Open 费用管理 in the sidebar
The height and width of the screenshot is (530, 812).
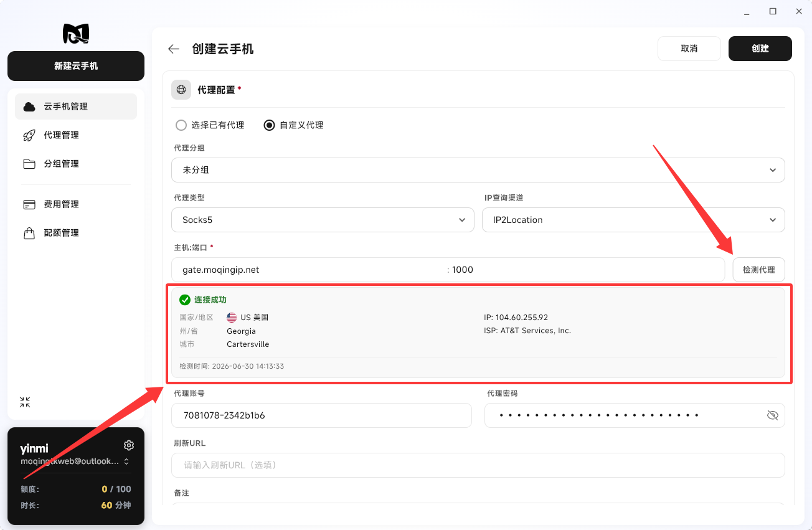(x=76, y=204)
